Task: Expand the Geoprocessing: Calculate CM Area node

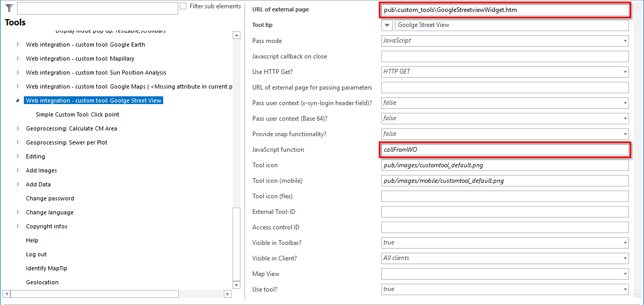Action: click(18, 128)
